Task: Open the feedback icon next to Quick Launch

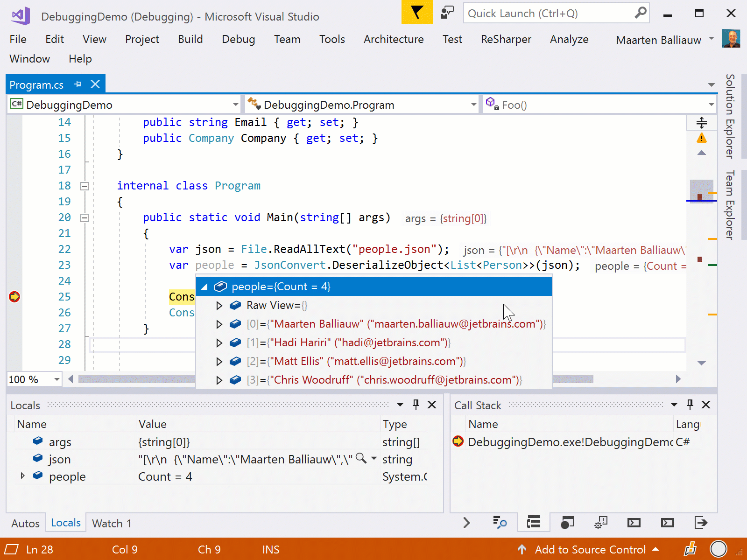Action: tap(447, 13)
